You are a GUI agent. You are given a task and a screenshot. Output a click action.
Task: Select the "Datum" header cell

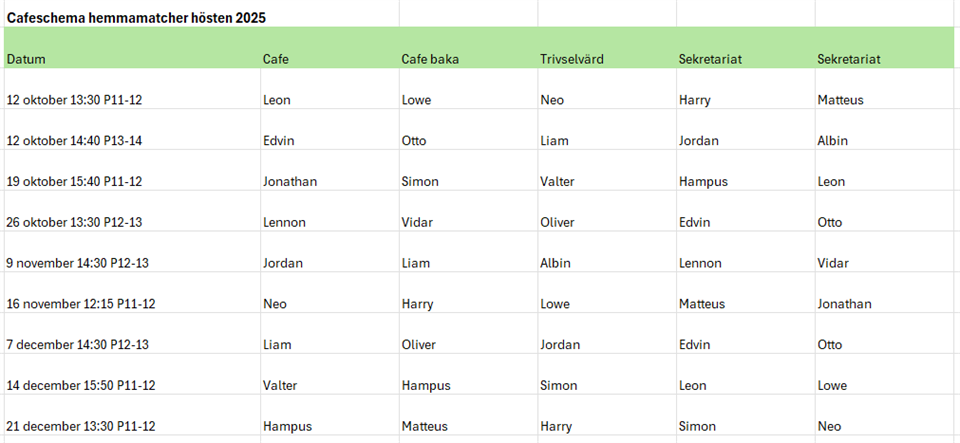[x=27, y=59]
